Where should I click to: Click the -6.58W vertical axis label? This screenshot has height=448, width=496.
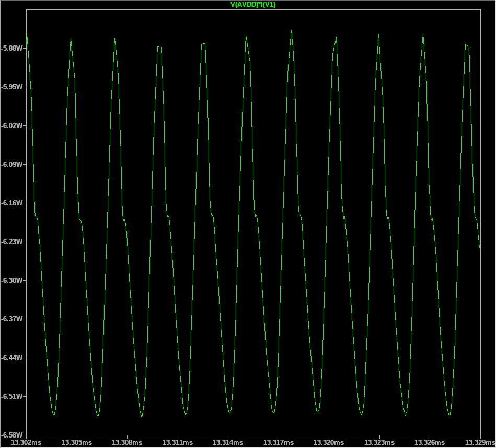point(12,435)
